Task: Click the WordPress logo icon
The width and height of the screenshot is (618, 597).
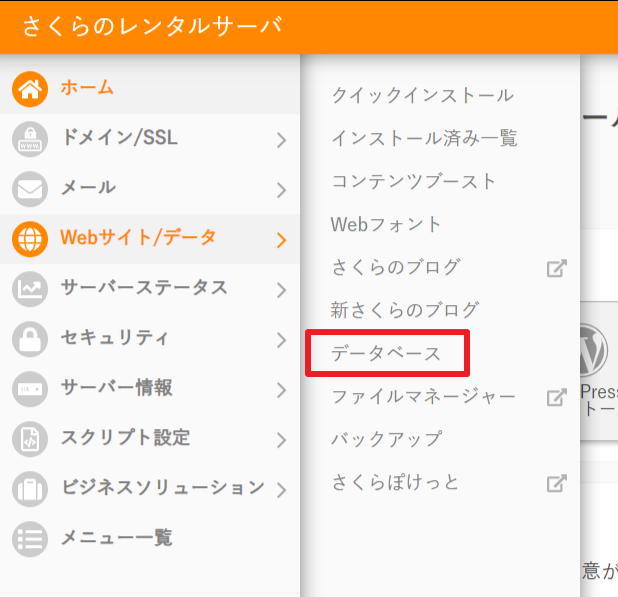Action: click(x=594, y=350)
